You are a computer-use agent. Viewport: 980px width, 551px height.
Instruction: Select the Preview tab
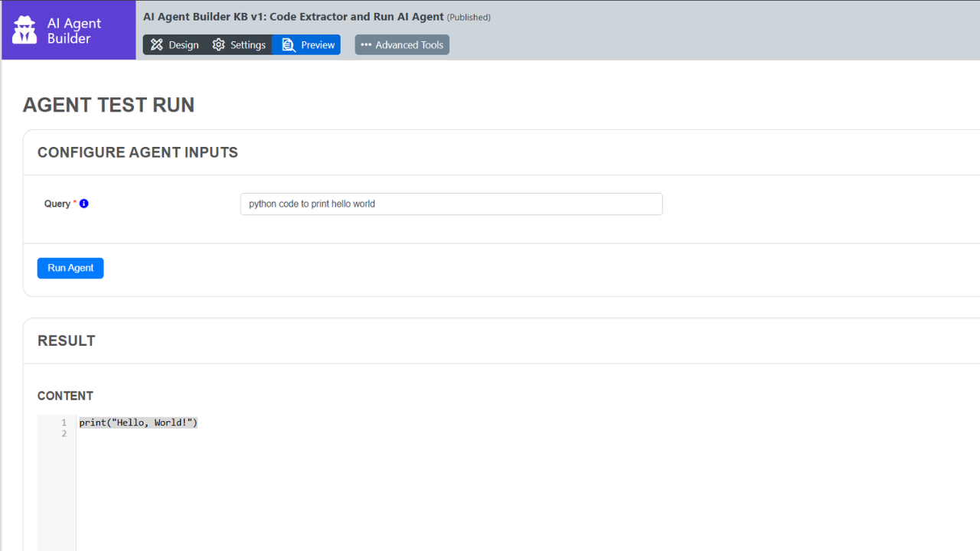tap(308, 45)
